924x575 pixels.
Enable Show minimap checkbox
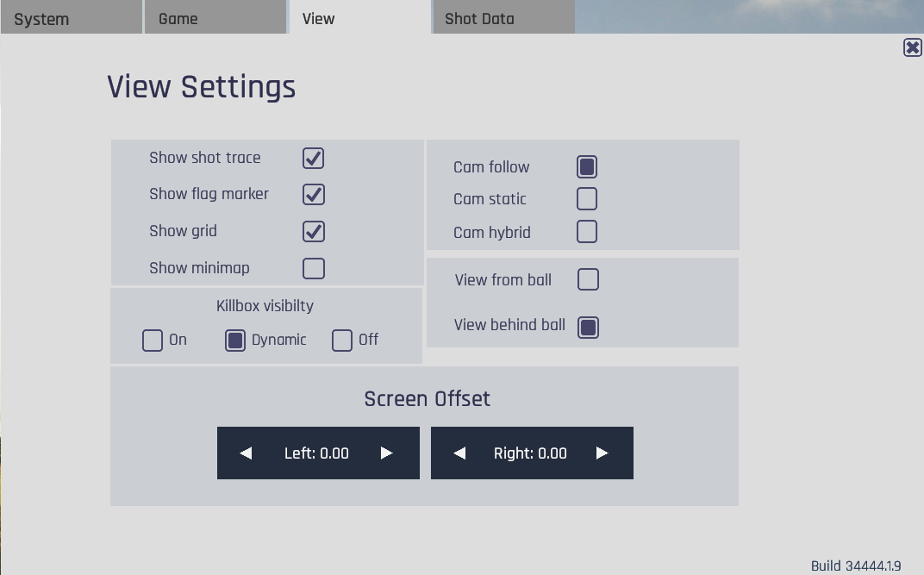coord(314,269)
